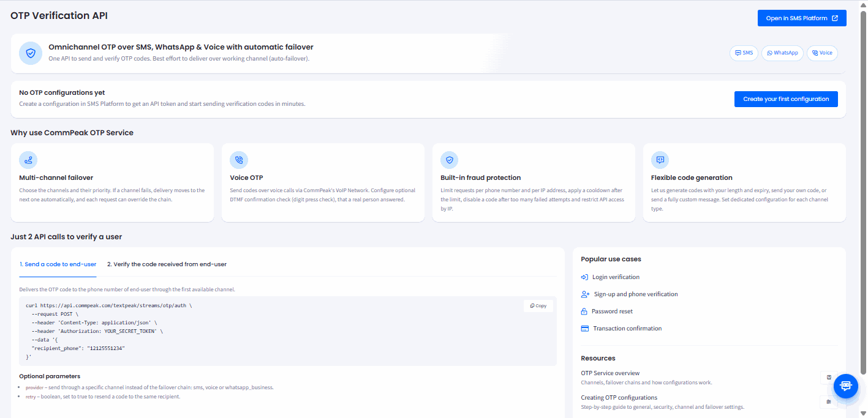Click the scrollbar down arrow

click(x=863, y=413)
